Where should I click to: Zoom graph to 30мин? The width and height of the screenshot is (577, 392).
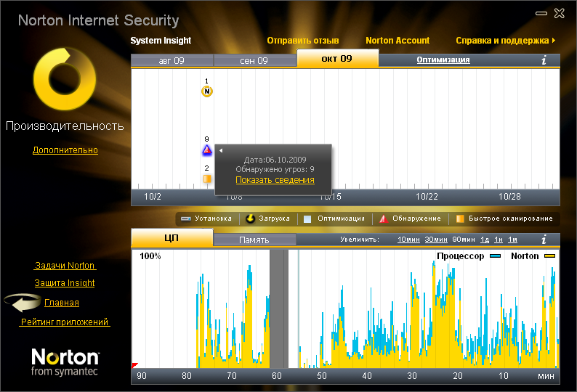(436, 240)
